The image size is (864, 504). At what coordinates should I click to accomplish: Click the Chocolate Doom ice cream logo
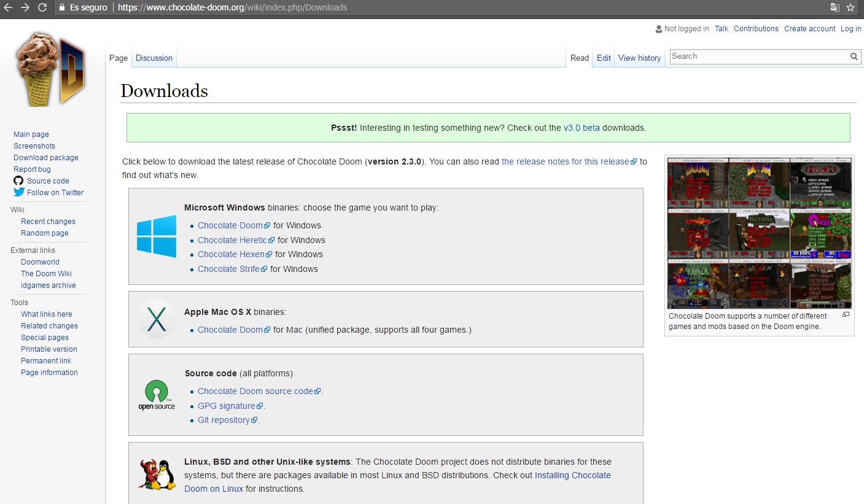tap(50, 69)
